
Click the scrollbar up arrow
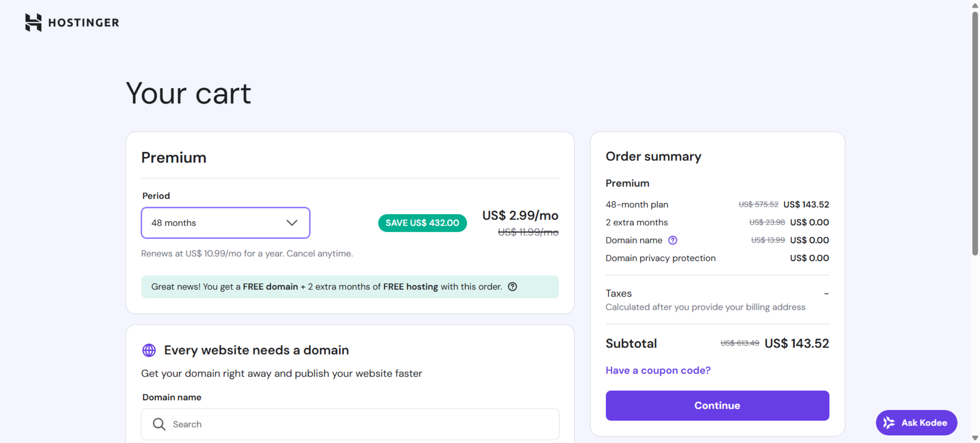pos(974,5)
